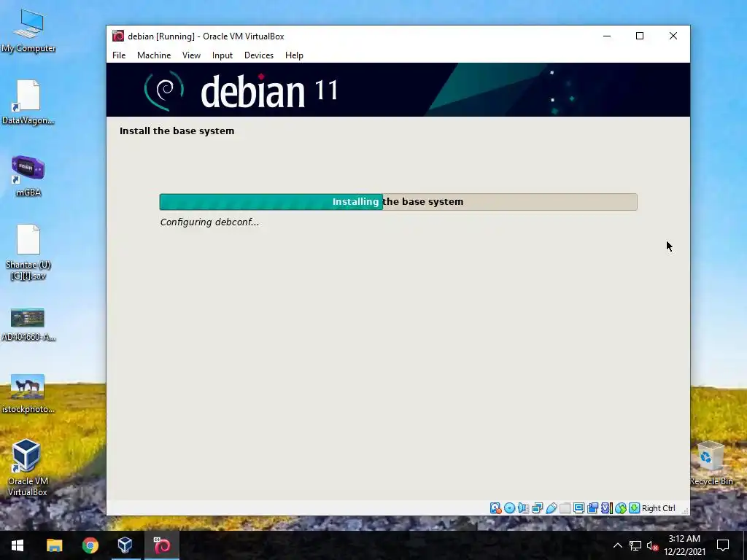This screenshot has width=747, height=560.
Task: Select the mGBA desktop shortcut
Action: tap(28, 176)
